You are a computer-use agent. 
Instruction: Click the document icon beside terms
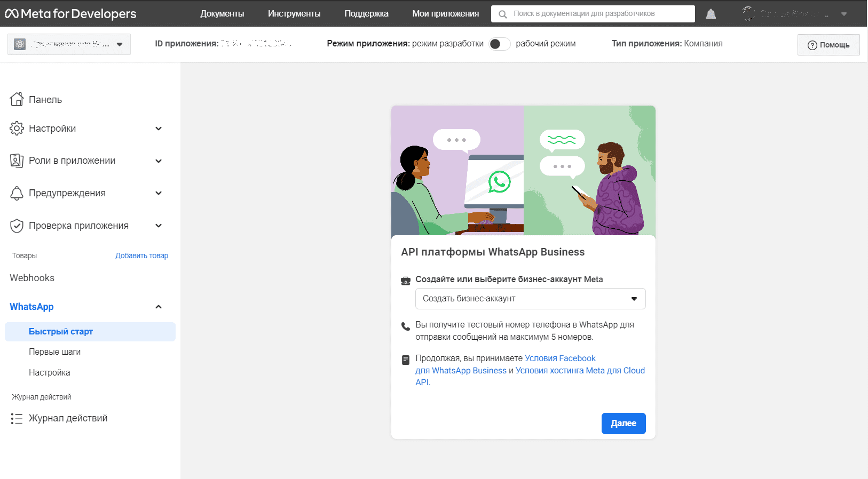(x=406, y=360)
